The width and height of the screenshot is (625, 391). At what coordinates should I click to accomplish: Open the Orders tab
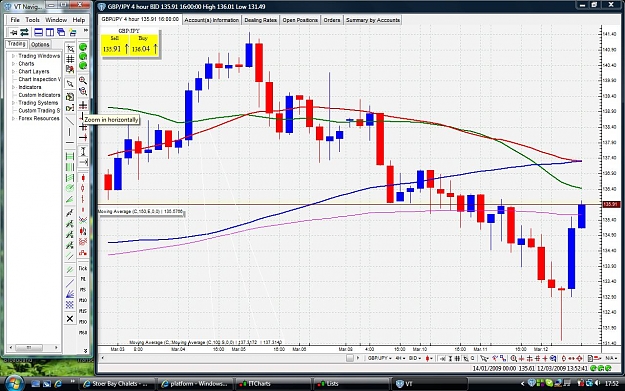click(x=332, y=20)
